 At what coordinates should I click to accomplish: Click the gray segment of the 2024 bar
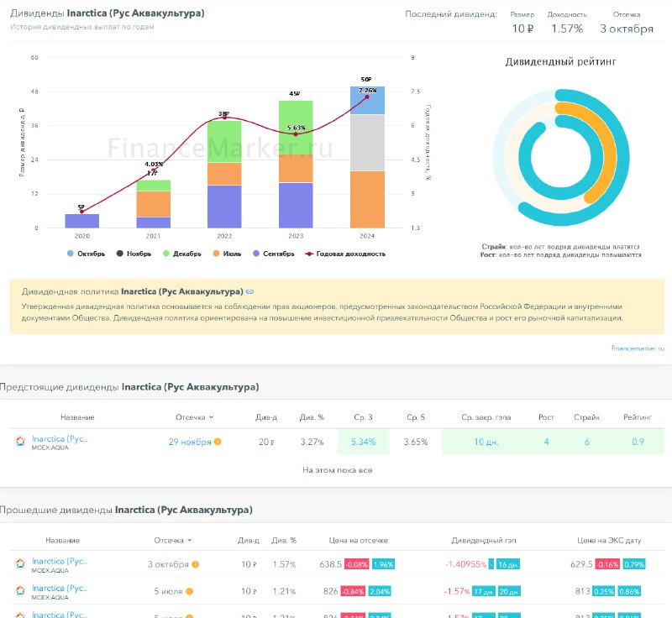point(367,143)
